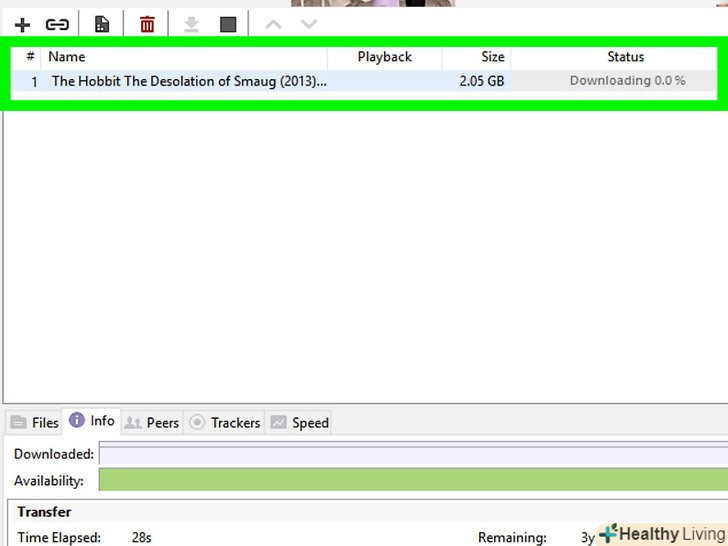
Task: Click the Downloaded progress bar
Action: [413, 454]
